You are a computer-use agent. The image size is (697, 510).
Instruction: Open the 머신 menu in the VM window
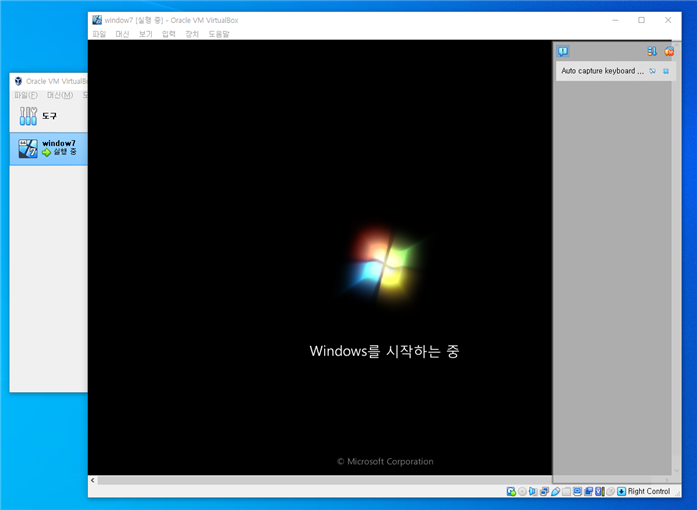[122, 34]
